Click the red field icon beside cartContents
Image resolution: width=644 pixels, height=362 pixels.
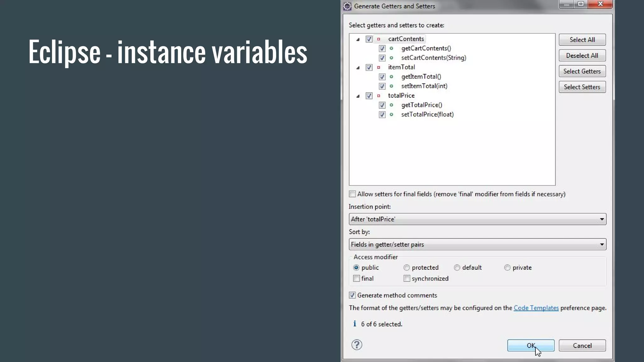379,39
